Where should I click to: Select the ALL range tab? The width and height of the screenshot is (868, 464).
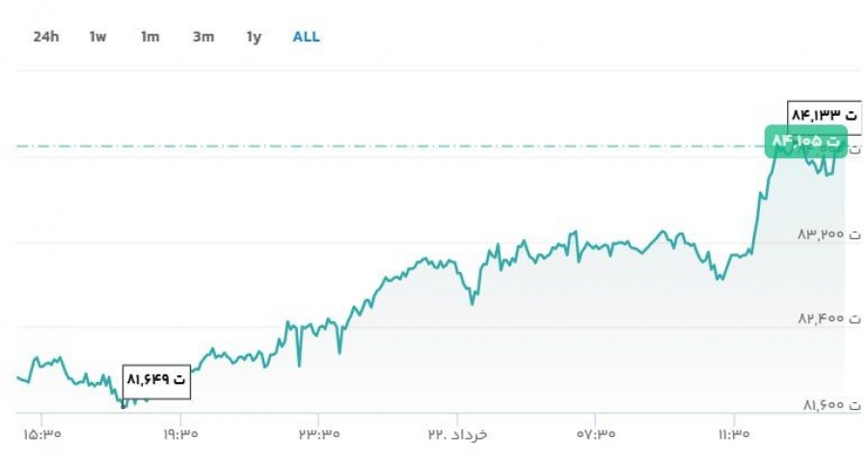[306, 37]
